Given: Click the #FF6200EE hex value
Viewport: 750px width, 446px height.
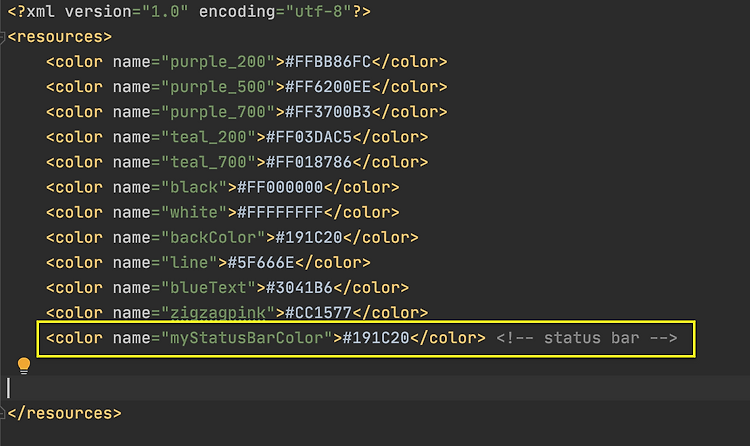Looking at the screenshot, I should point(328,87).
